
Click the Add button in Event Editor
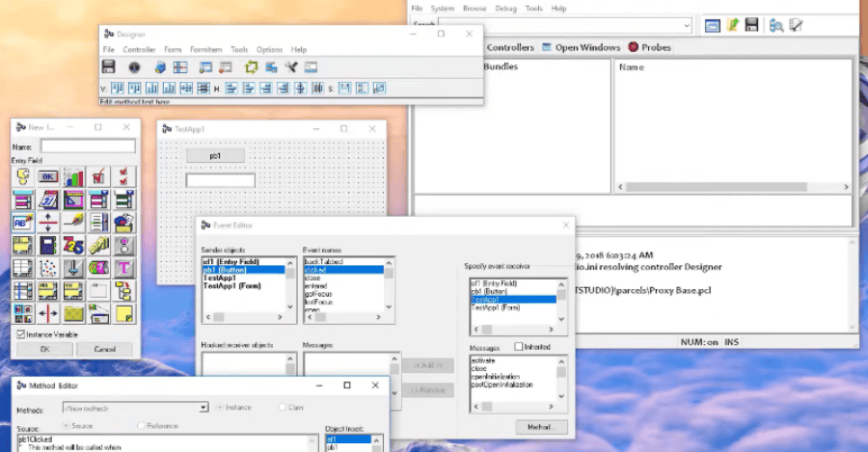[x=428, y=365]
